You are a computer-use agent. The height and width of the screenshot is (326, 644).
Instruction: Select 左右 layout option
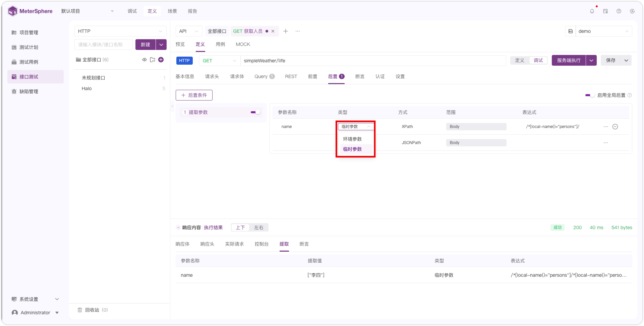click(258, 227)
